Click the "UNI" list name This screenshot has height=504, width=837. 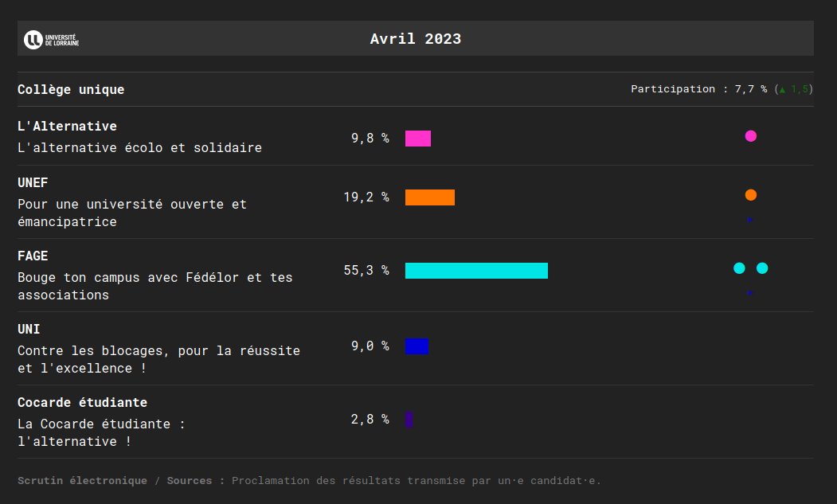click(x=29, y=329)
